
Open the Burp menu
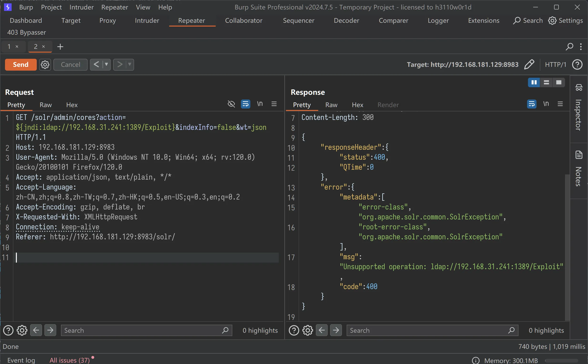point(26,7)
